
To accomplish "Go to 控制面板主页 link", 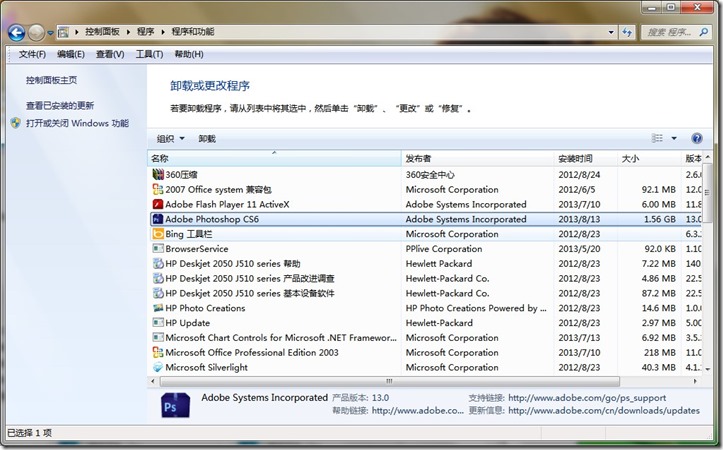I will click(52, 80).
